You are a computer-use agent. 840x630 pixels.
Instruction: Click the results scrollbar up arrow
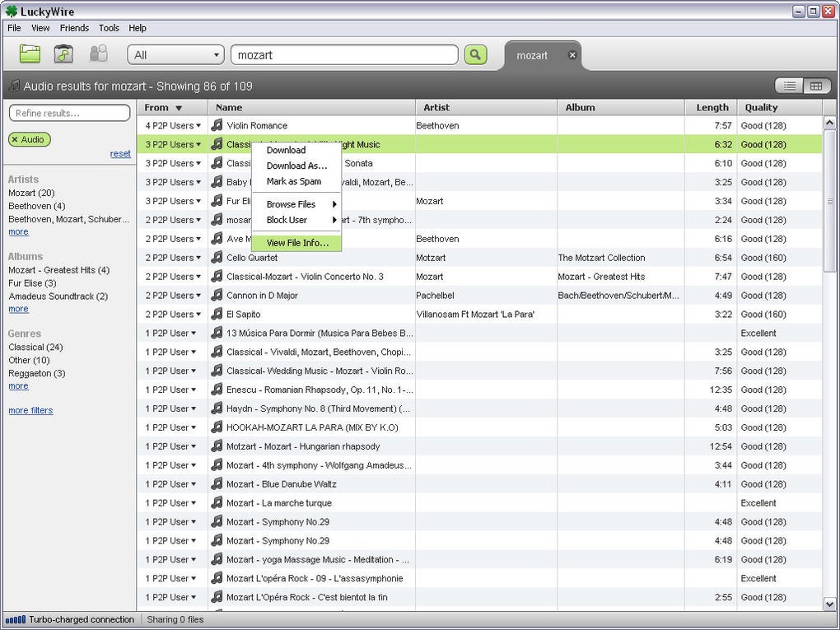(x=830, y=124)
